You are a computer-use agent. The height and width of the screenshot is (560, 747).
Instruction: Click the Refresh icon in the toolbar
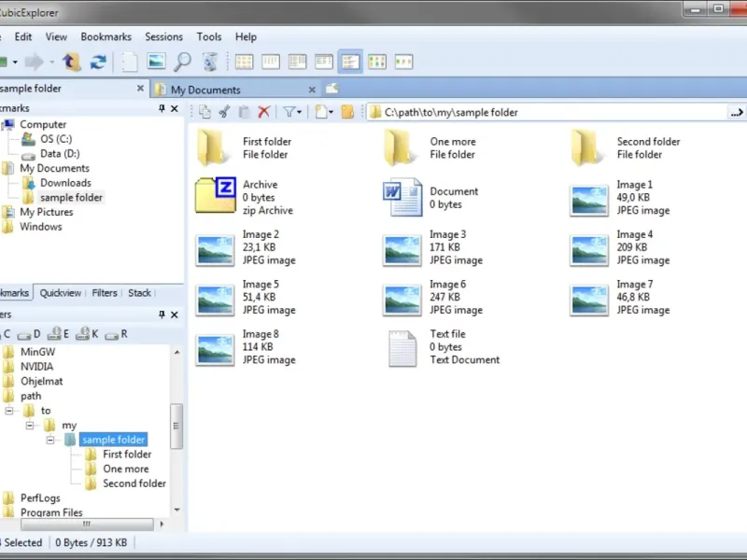(97, 63)
